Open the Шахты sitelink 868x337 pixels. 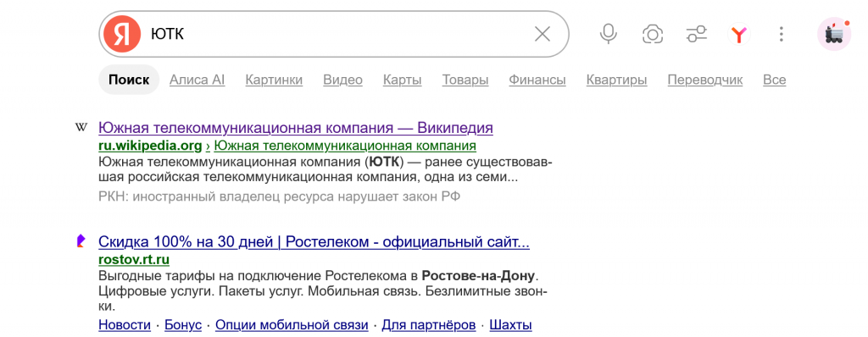[x=511, y=325]
